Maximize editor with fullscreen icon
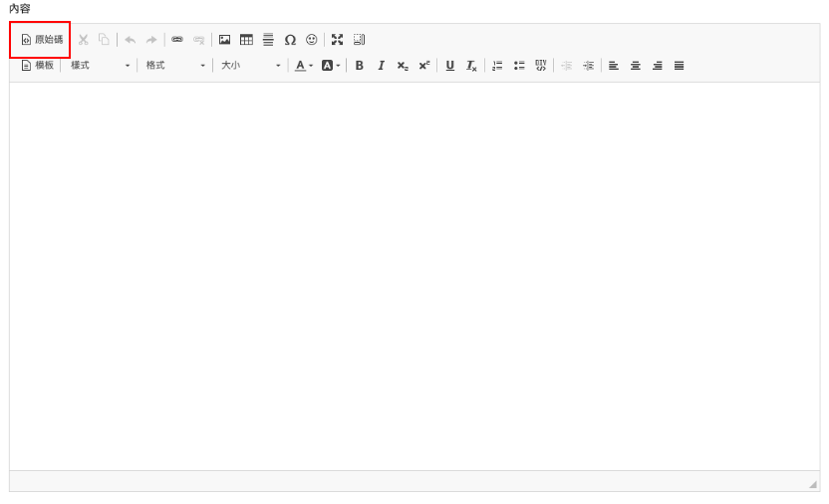This screenshot has height=504, width=829. 338,40
